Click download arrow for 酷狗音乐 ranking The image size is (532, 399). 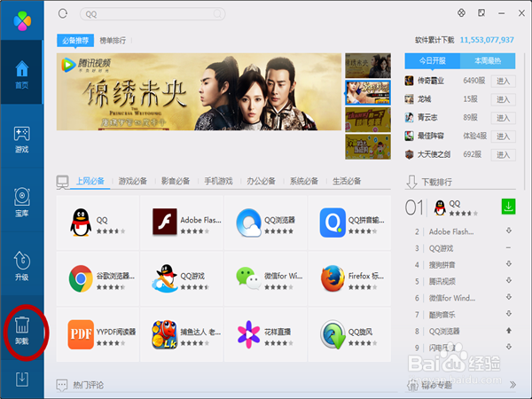pos(509,314)
